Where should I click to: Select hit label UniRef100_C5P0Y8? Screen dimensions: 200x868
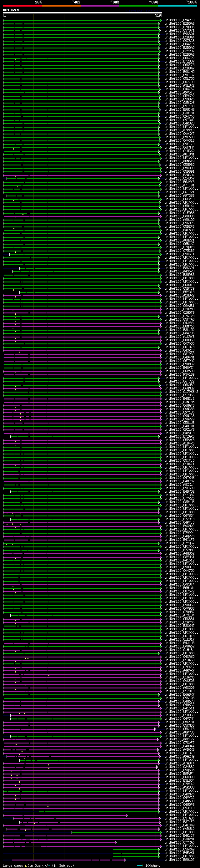179,440
